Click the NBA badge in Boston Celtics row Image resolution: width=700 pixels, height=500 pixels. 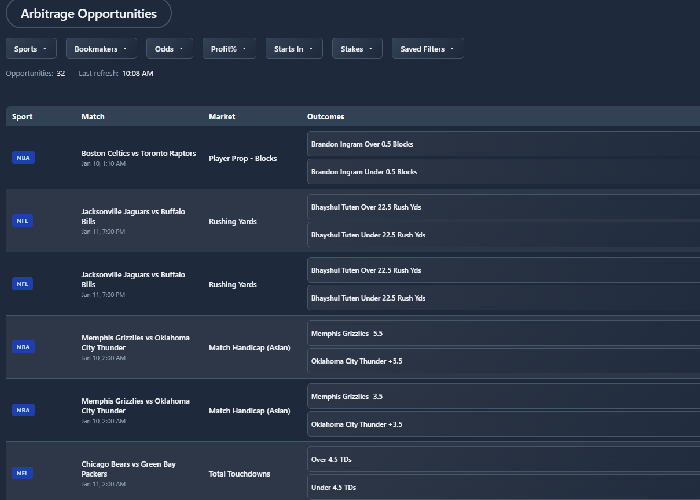23,158
